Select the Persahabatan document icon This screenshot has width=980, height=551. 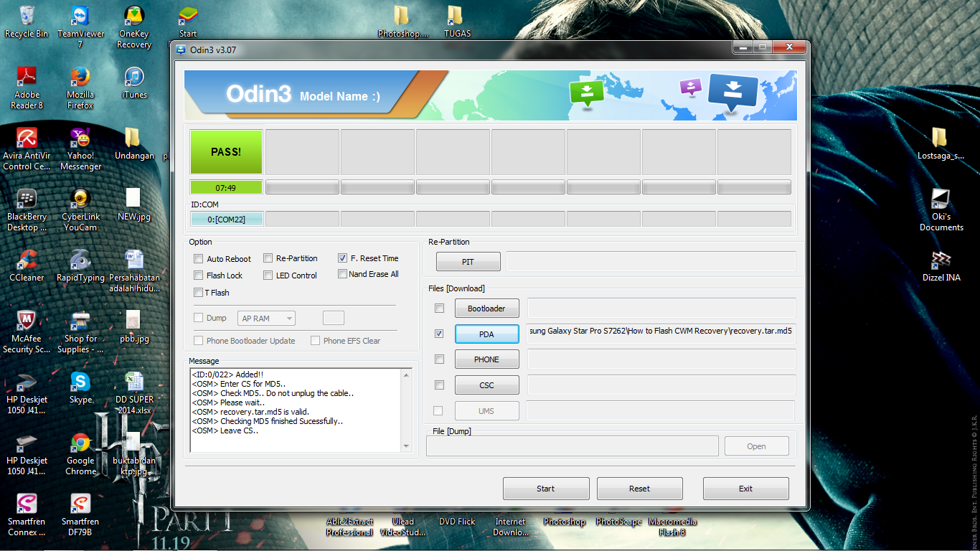tap(134, 270)
